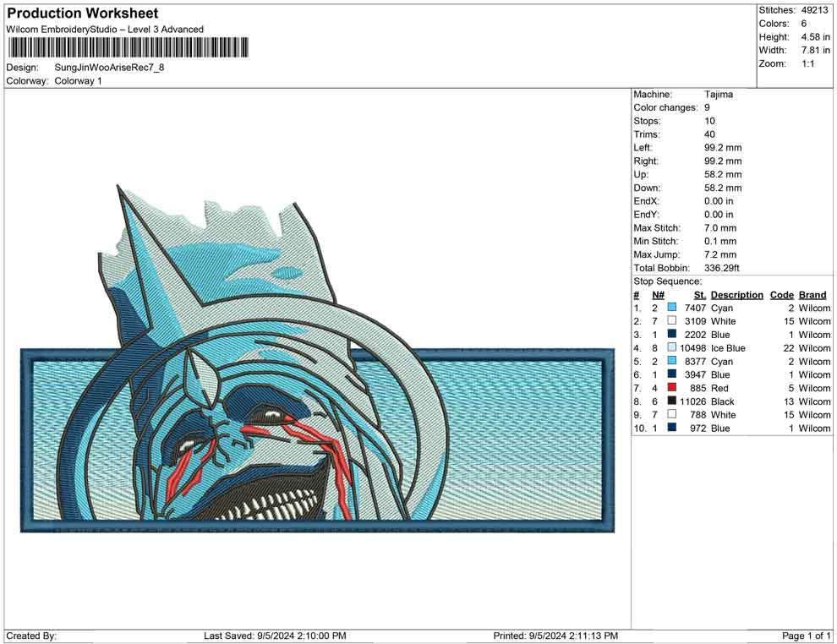Click the stitches count '49213'
Image resolution: width=837 pixels, height=644 pixels.
(814, 10)
